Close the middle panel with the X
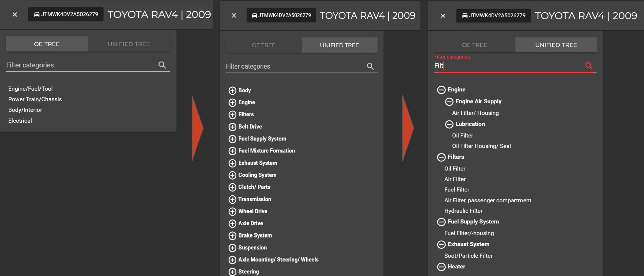The image size is (644, 276). click(234, 15)
